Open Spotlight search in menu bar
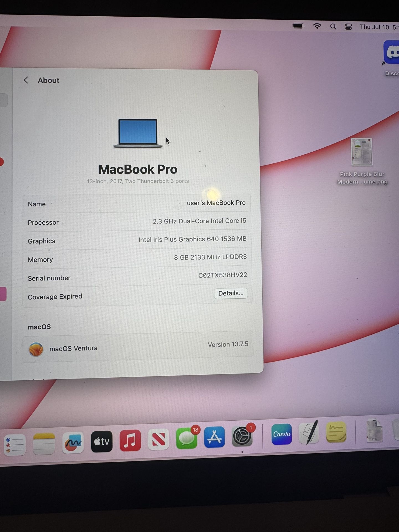399x532 pixels. [333, 27]
